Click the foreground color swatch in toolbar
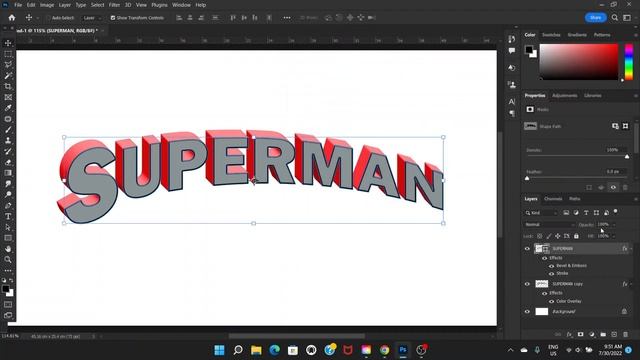 coord(6,289)
